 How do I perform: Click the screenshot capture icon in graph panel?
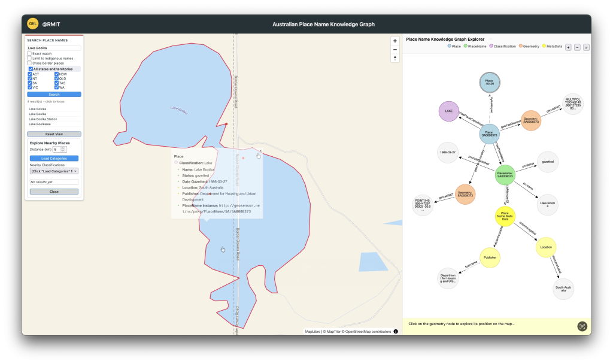coord(582,326)
